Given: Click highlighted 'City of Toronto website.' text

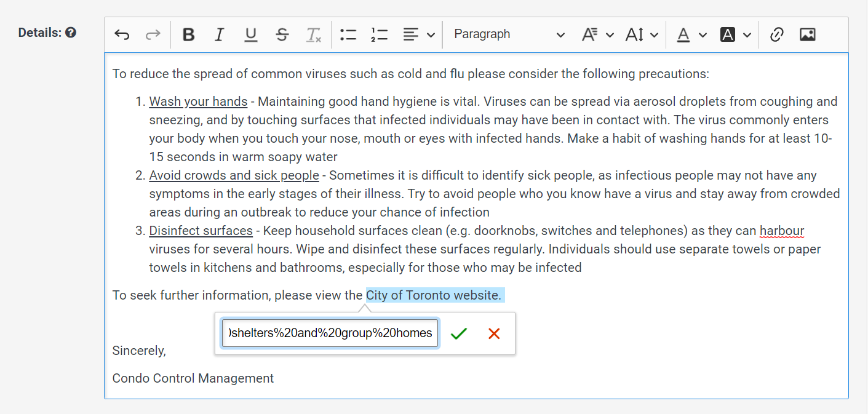Looking at the screenshot, I should click(x=434, y=295).
